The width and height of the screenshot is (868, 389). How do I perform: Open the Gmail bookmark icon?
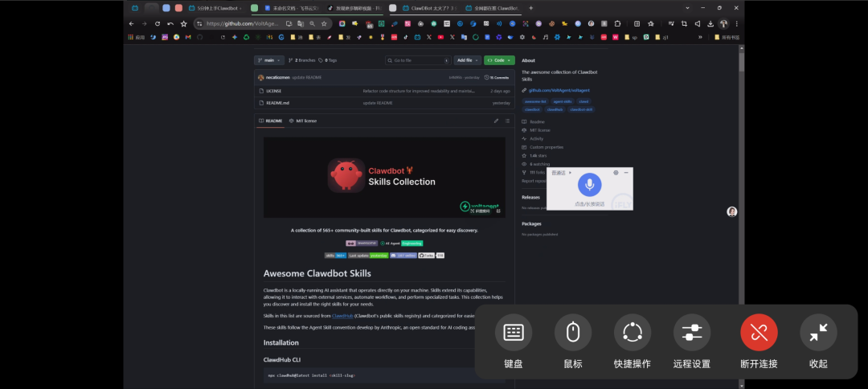tap(188, 37)
